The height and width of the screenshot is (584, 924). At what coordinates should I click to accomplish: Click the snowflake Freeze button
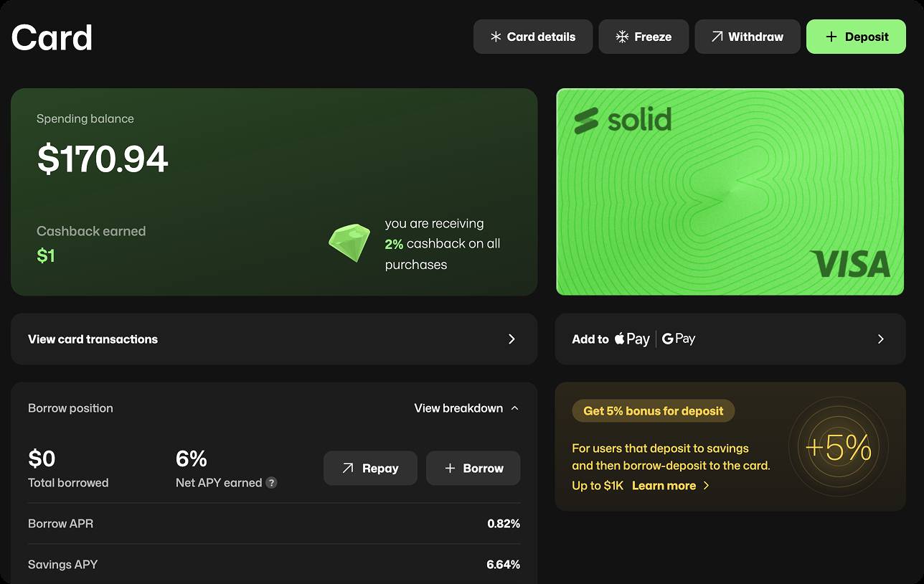[x=643, y=37]
